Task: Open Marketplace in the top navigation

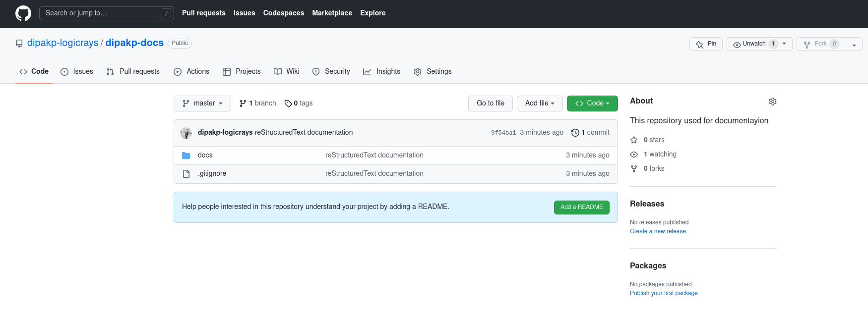Action: 332,13
